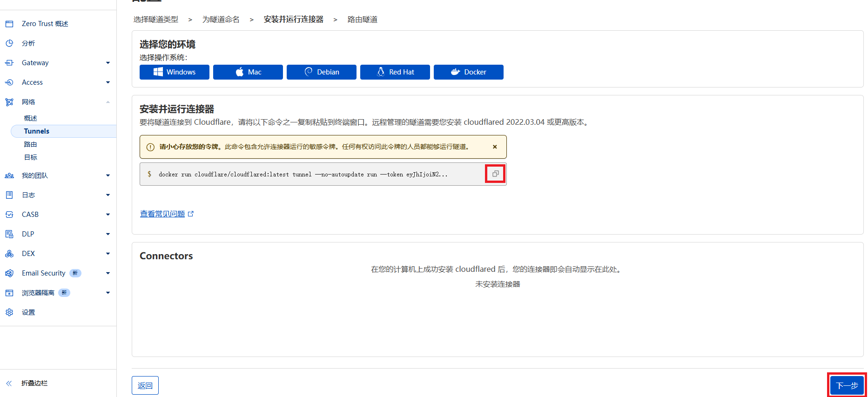The image size is (868, 397).
Task: Click the Email Security icon
Action: click(x=9, y=273)
